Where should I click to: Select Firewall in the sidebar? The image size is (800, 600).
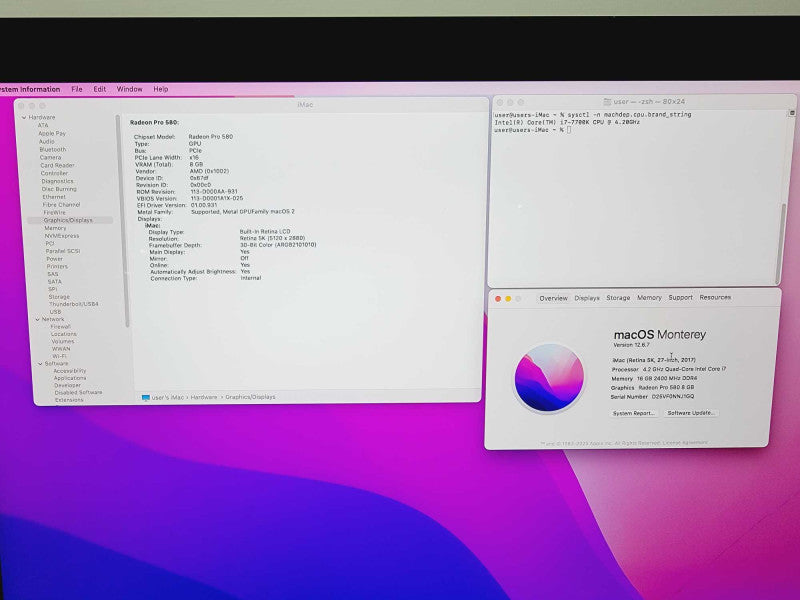pyautogui.click(x=60, y=327)
